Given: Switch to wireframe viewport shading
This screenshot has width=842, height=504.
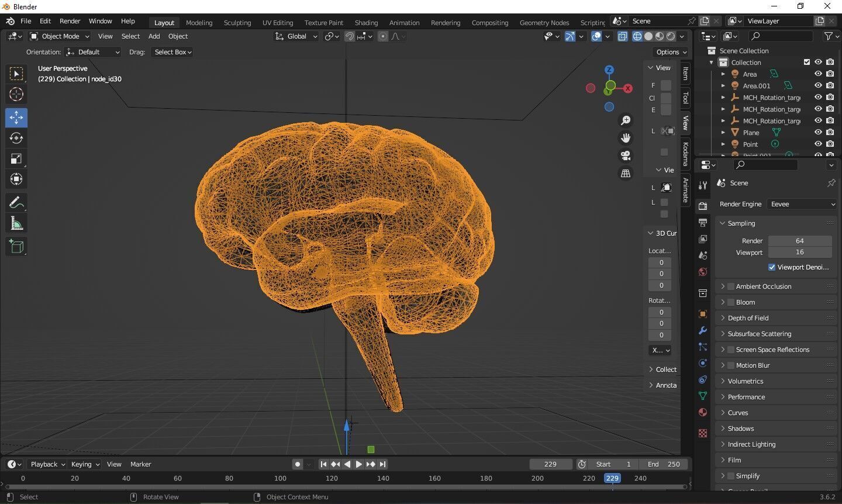Looking at the screenshot, I should 637,36.
